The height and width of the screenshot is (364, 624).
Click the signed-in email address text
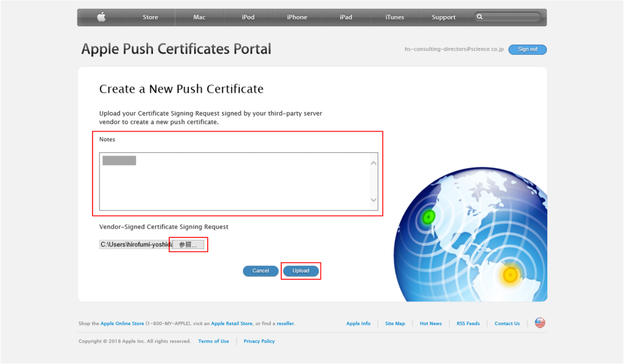point(454,49)
